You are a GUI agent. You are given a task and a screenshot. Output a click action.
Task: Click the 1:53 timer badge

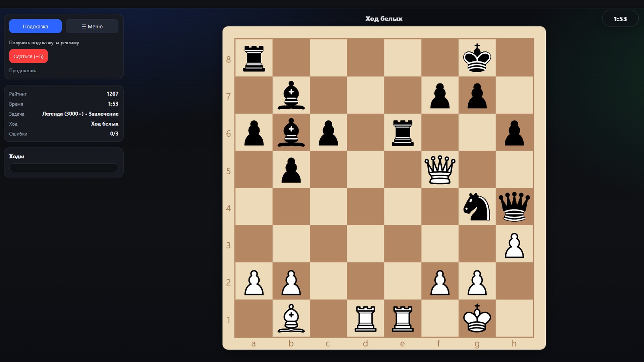620,19
